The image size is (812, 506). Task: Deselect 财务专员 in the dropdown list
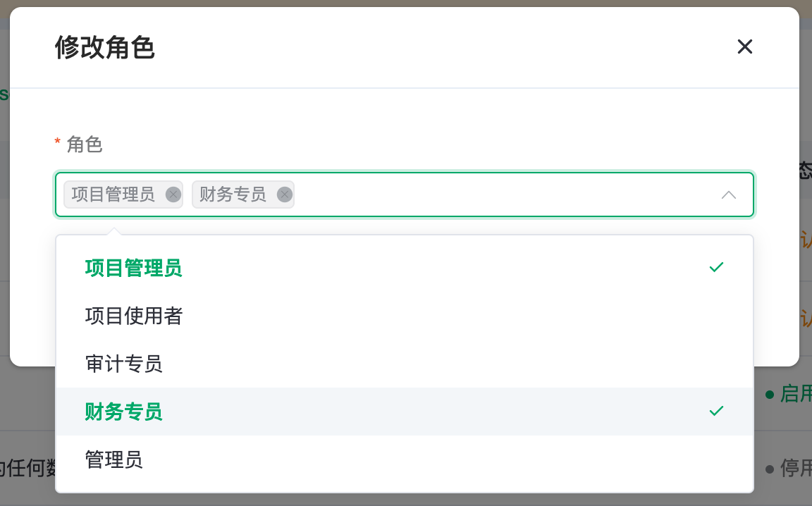pos(124,412)
